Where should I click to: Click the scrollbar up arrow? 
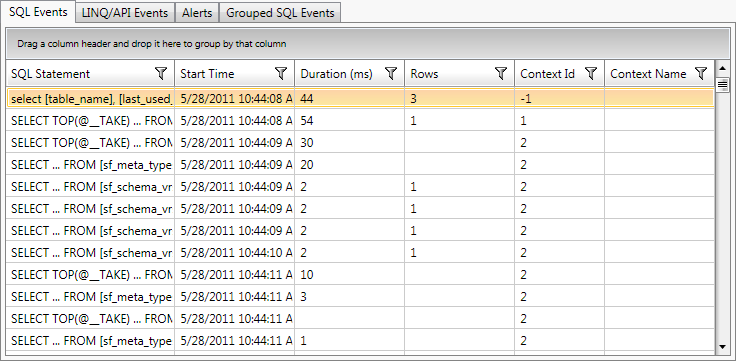(x=722, y=68)
